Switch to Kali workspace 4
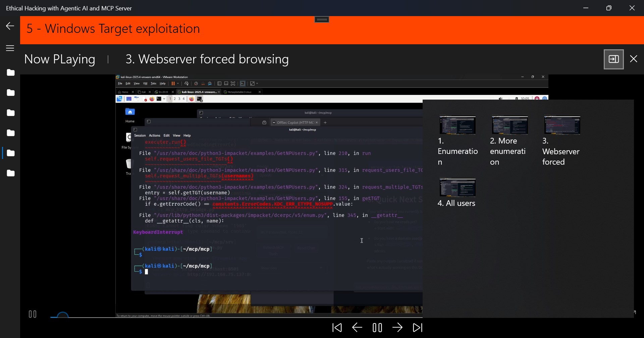Image resolution: width=644 pixels, height=338 pixels. 183,99
